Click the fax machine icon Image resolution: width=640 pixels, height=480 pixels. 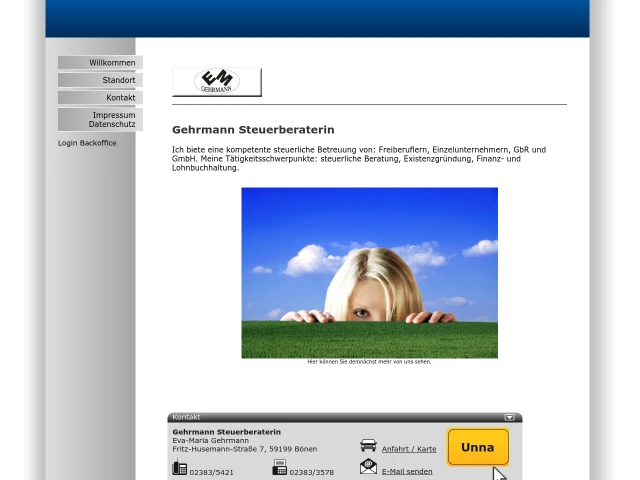pyautogui.click(x=279, y=468)
